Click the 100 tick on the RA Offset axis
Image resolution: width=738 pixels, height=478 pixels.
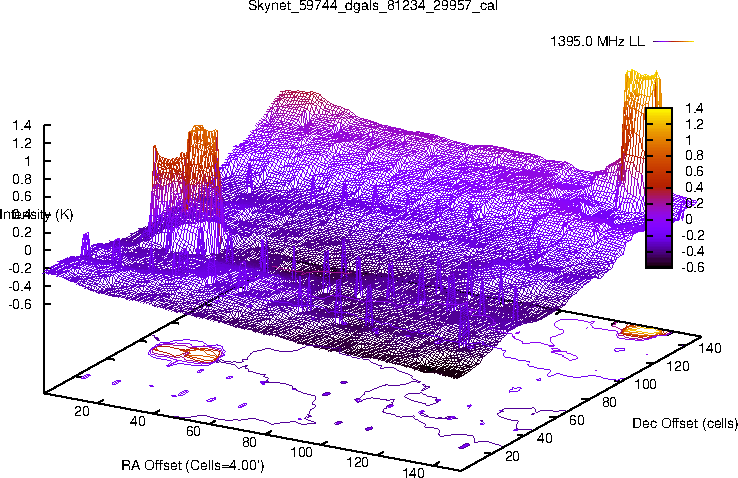[x=301, y=452]
